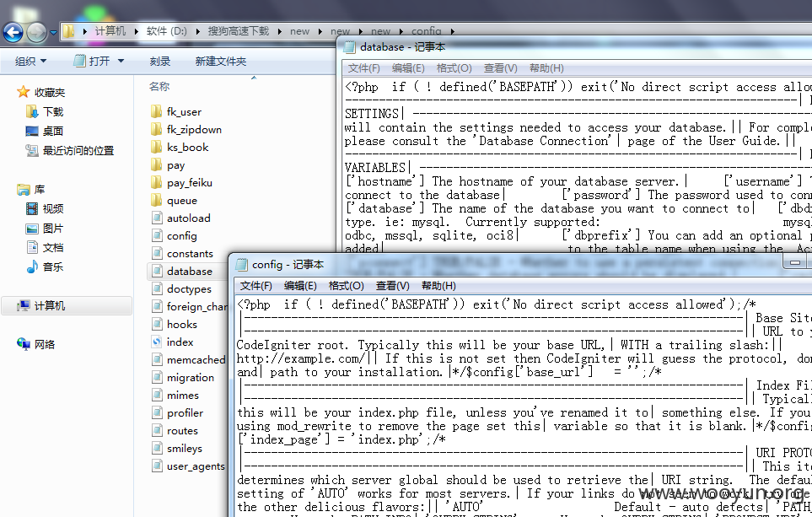Open the dropdown arrow beside 打开
Screen dimensions: 812x517
121,61
